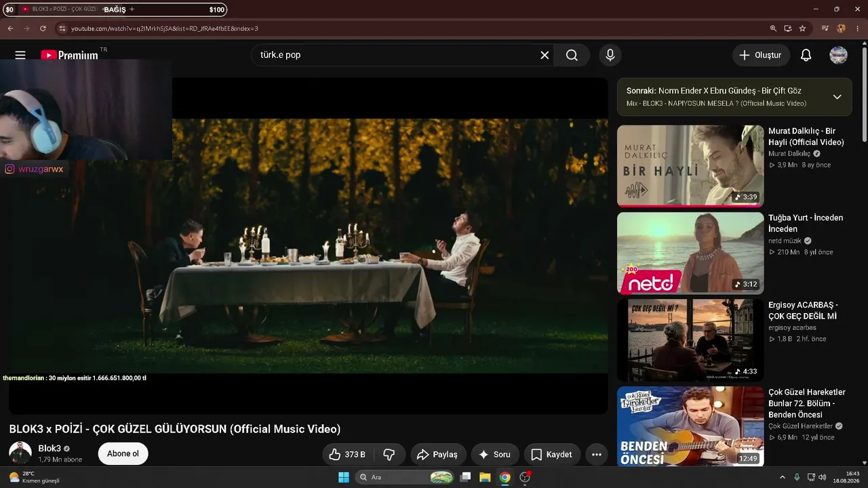Screen dimensions: 868x488
Task: Open Windows Start menu
Action: click(344, 477)
